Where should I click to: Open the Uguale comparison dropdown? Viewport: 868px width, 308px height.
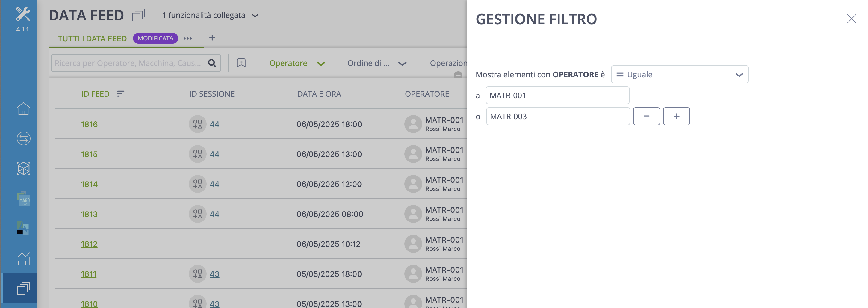pos(680,75)
